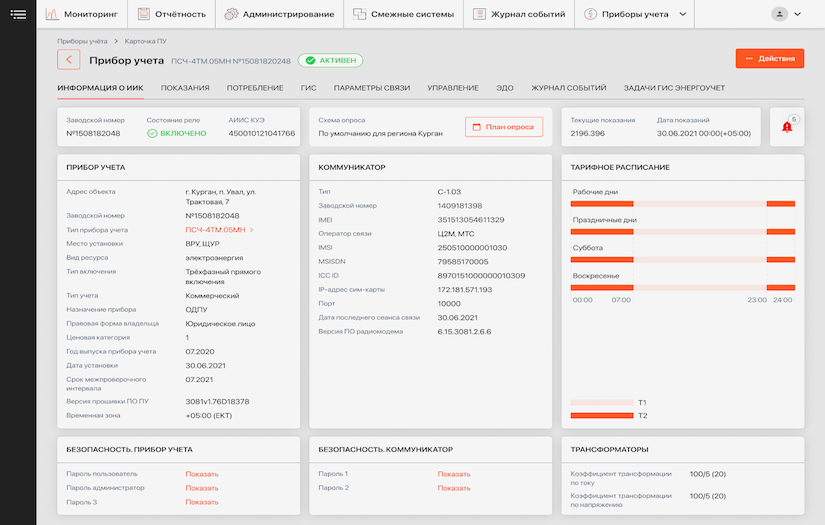Image resolution: width=825 pixels, height=525 pixels.
Task: Click the Суббота tariff bar
Action: click(682, 259)
